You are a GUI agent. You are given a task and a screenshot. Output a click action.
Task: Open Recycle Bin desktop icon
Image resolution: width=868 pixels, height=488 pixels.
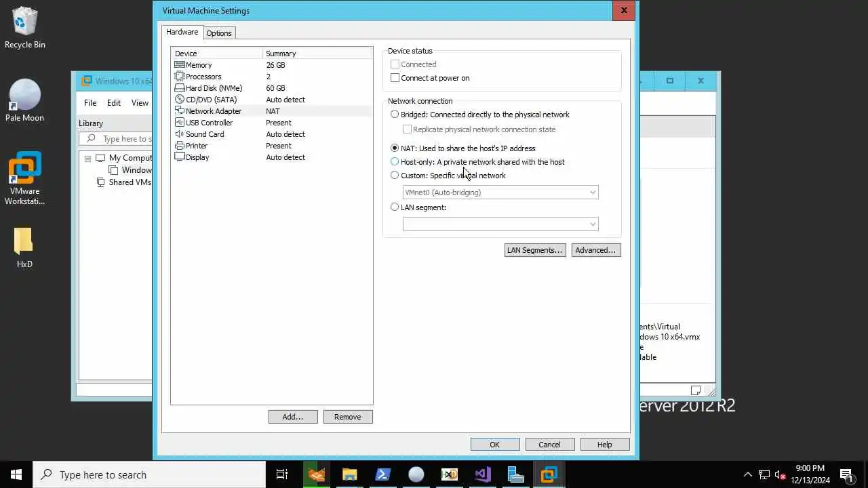point(25,28)
